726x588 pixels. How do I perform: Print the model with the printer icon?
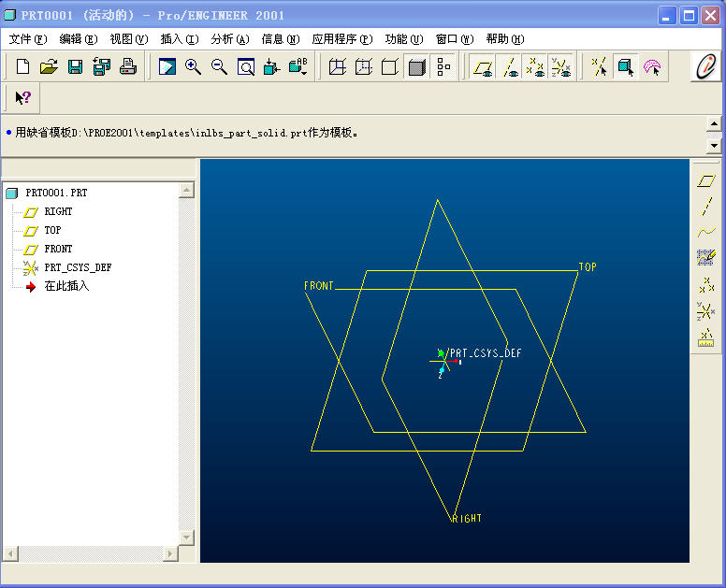(128, 67)
